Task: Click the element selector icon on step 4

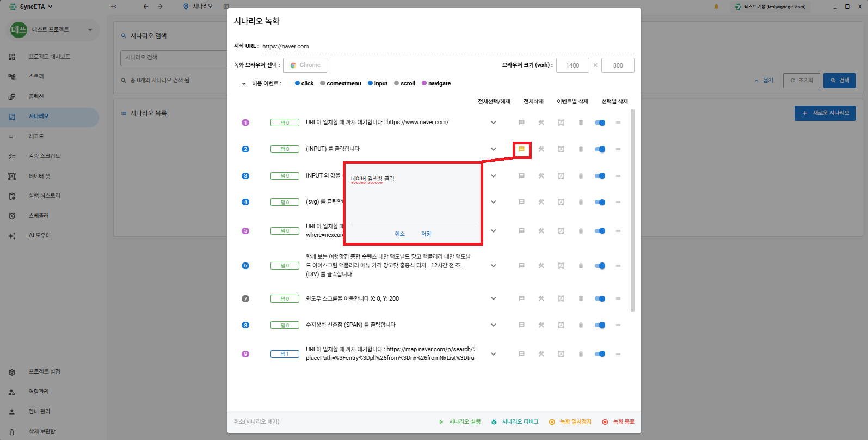Action: [x=561, y=202]
